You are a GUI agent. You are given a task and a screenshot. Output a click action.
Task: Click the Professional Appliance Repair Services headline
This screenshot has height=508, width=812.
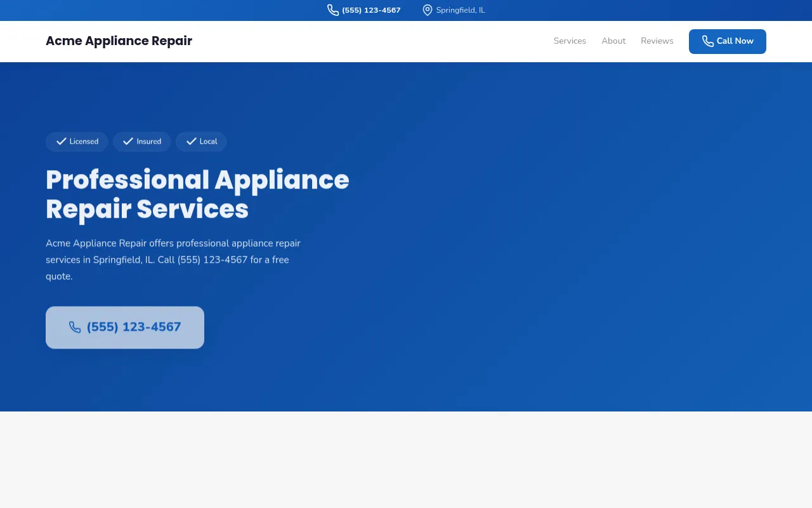tap(197, 194)
